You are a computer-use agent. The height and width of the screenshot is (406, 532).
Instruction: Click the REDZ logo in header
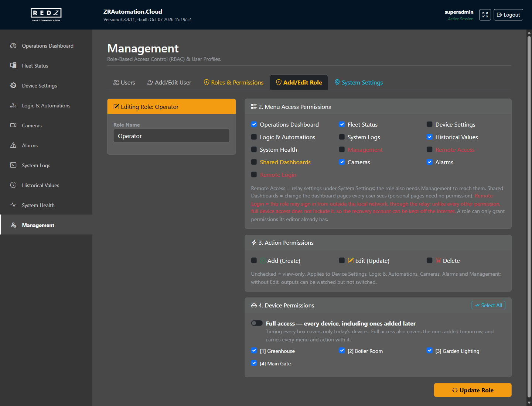pos(46,15)
